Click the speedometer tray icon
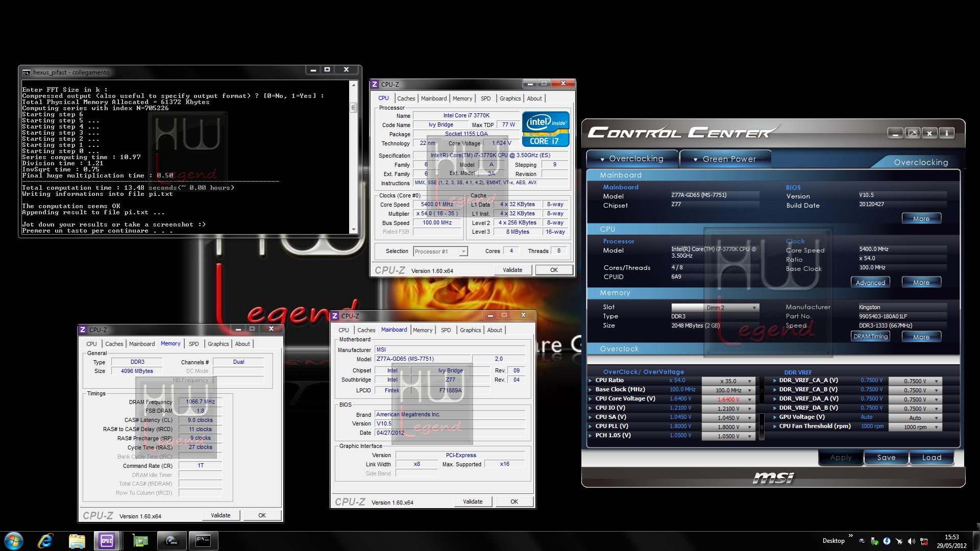 (x=862, y=541)
